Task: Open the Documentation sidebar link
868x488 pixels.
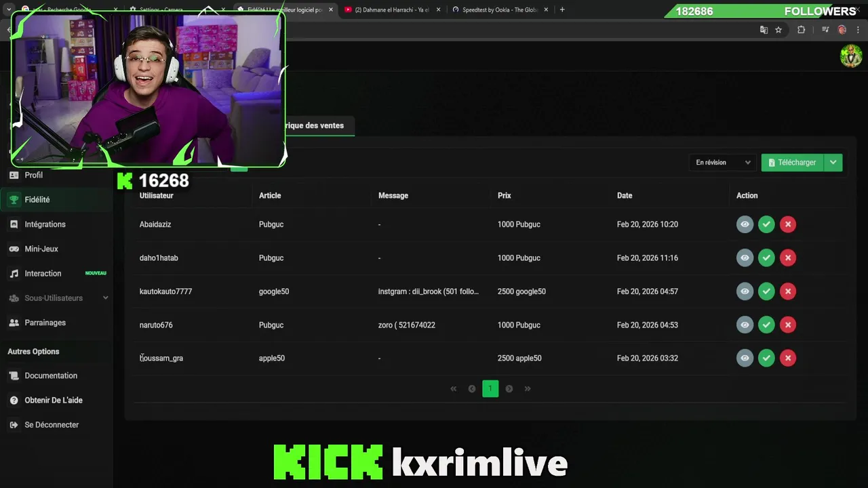Action: click(x=56, y=375)
